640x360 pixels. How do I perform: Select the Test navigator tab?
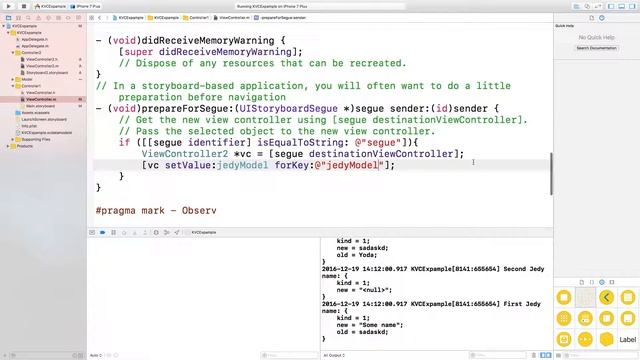click(x=49, y=18)
